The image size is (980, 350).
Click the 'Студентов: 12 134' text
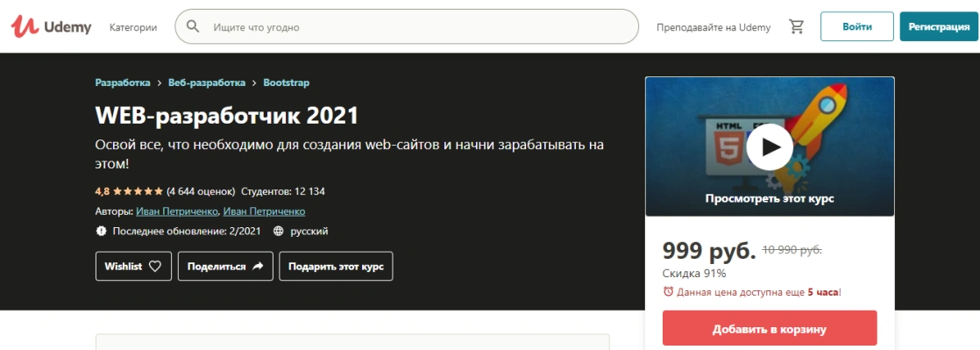click(282, 191)
